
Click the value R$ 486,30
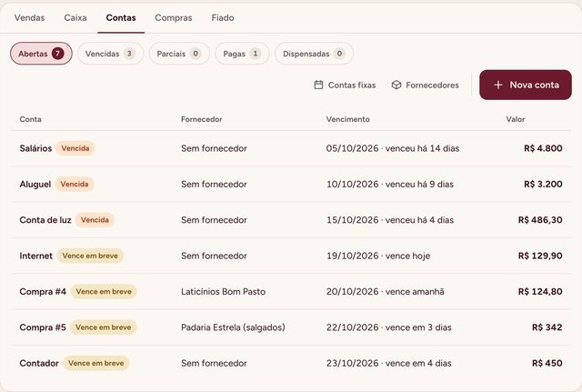[540, 220]
